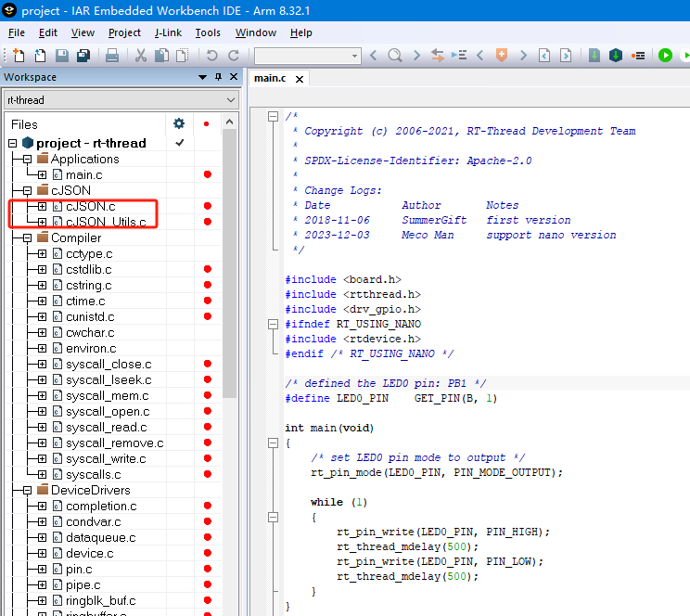Open the J-Link menu
The height and width of the screenshot is (616, 690).
click(168, 32)
